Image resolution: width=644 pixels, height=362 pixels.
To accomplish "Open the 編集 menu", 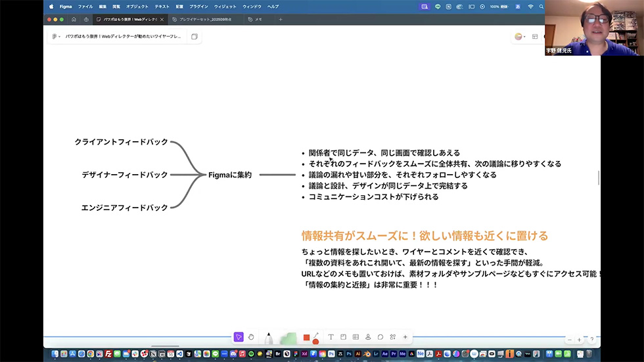I will [x=103, y=7].
